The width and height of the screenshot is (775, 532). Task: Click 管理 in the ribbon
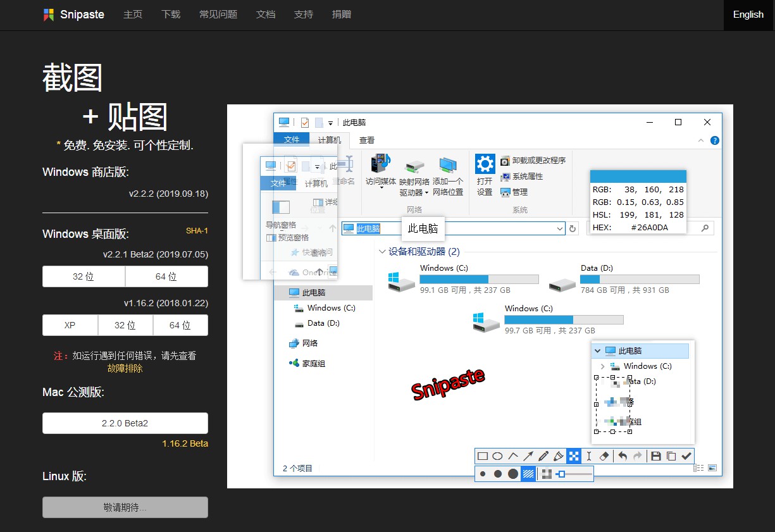[x=514, y=192]
